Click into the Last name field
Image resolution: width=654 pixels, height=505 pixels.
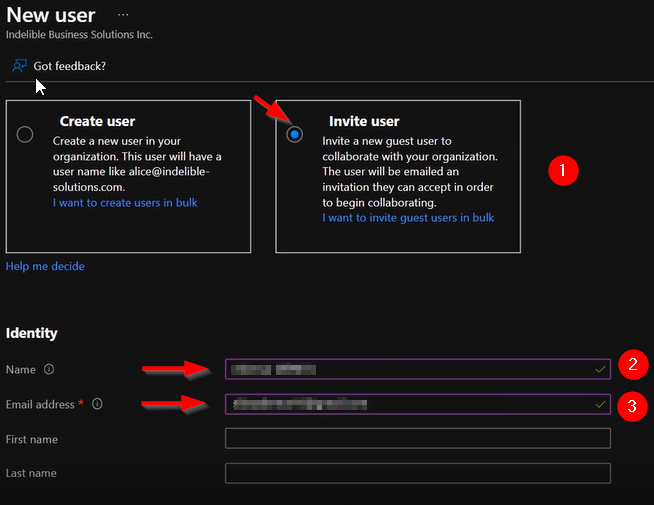(x=418, y=473)
